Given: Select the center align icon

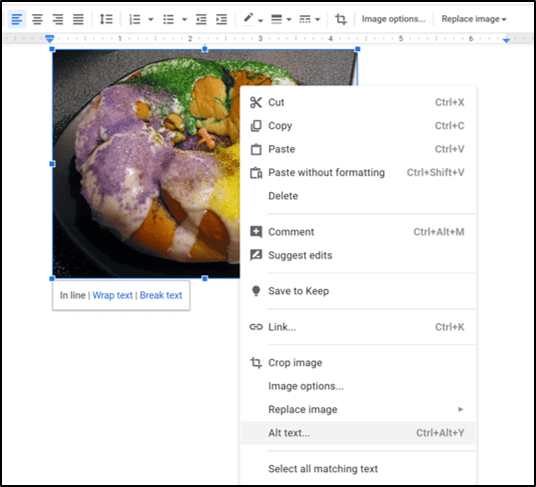Looking at the screenshot, I should click(37, 19).
